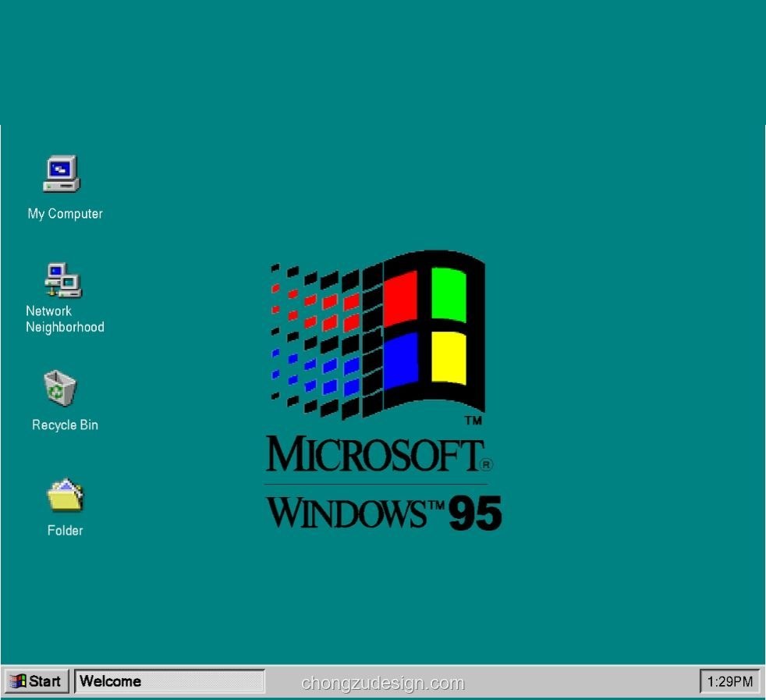Click the "My Computer" label text

point(65,214)
